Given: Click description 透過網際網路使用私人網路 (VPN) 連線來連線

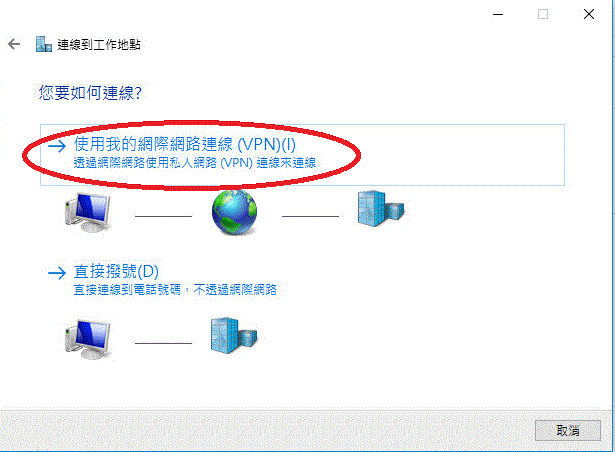Looking at the screenshot, I should [195, 163].
